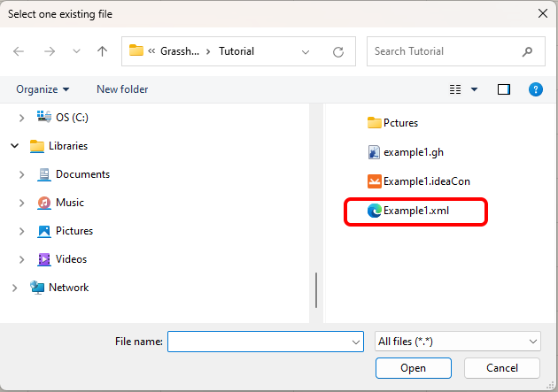Image resolution: width=558 pixels, height=392 pixels.
Task: Click the search magnifier icon
Action: click(528, 51)
